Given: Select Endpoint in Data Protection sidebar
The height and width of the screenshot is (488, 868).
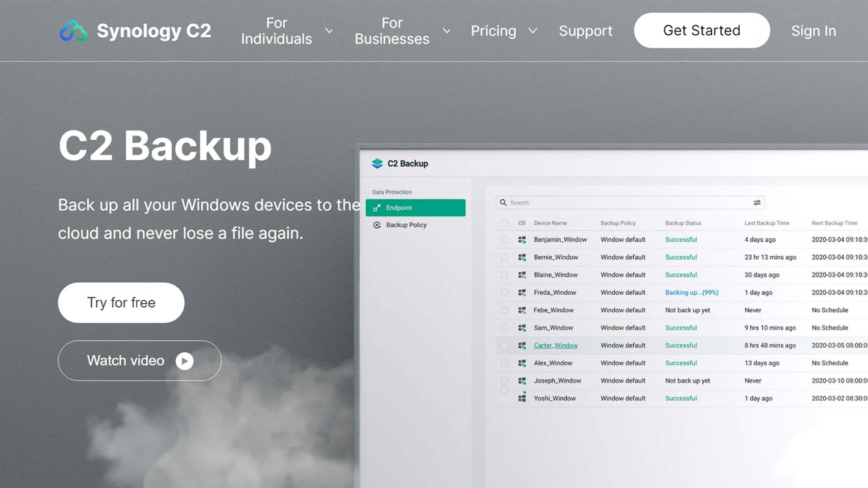Looking at the screenshot, I should [416, 208].
